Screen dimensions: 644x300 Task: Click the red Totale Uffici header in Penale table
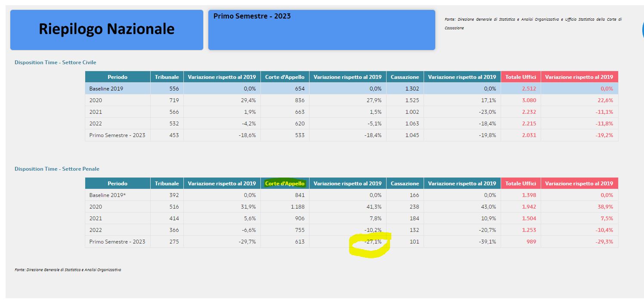pos(520,184)
